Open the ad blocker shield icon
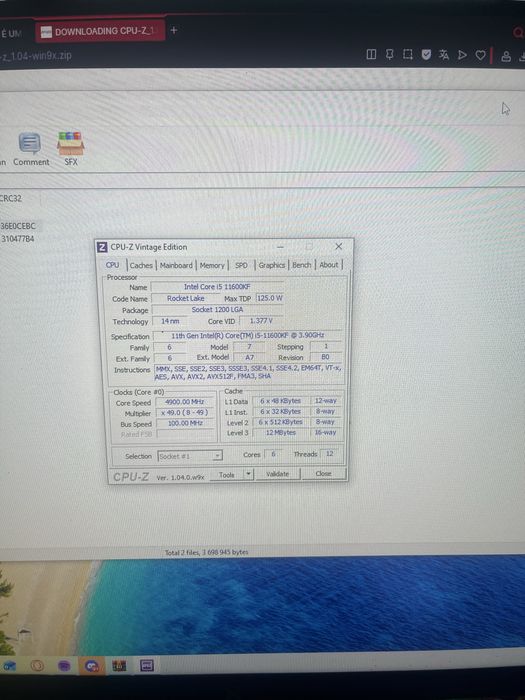The width and height of the screenshot is (525, 700). 426,55
